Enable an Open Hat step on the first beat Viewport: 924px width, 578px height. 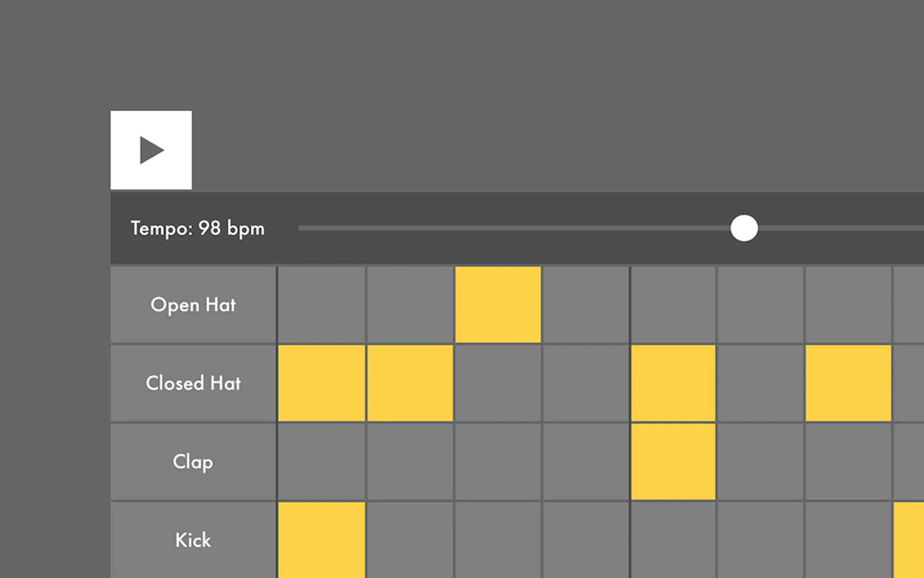coord(321,304)
